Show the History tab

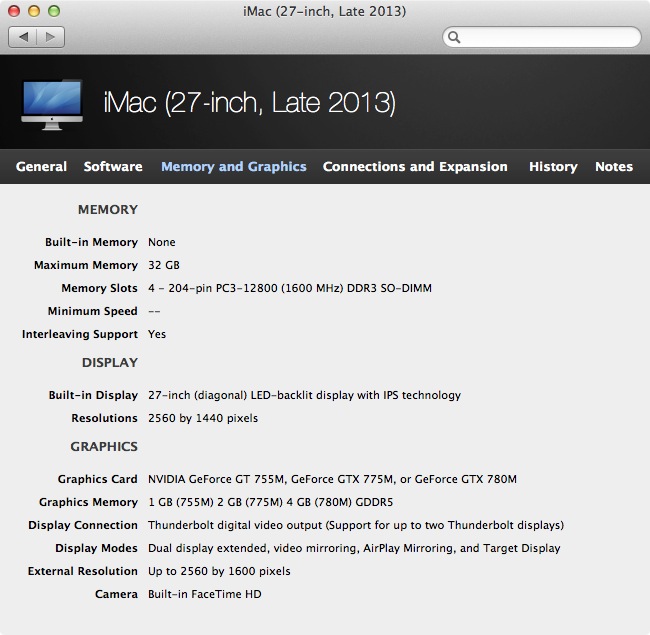click(553, 167)
